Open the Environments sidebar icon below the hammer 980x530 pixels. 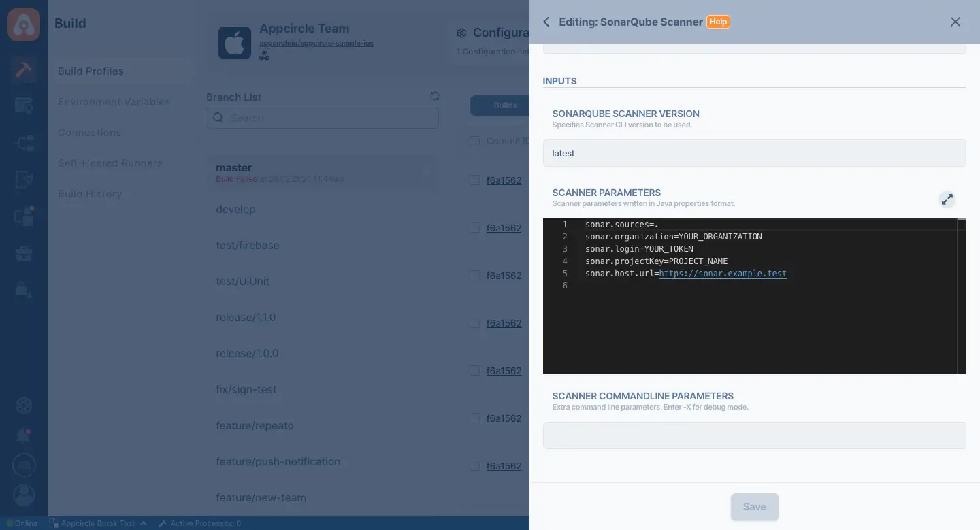[24, 105]
